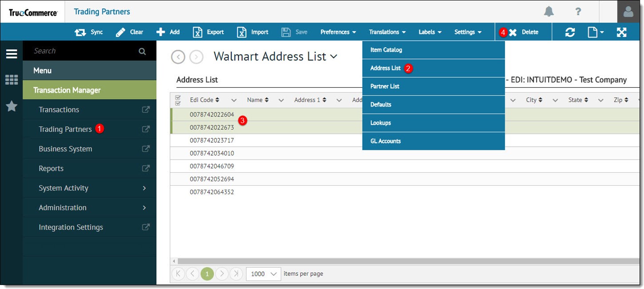Open the document page icon dropdown
644x289 pixels.
pos(596,32)
